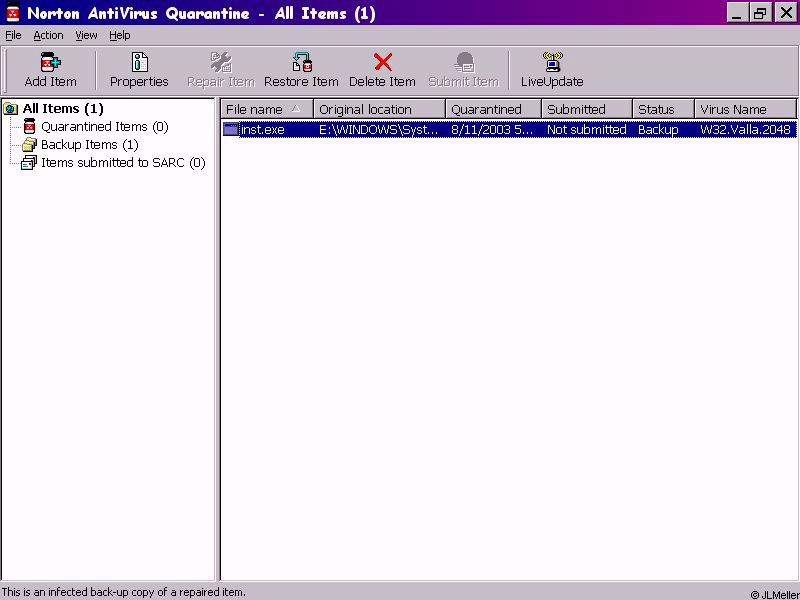Click the inst.exe file icon
Viewport: 800px width, 600px height.
point(231,130)
